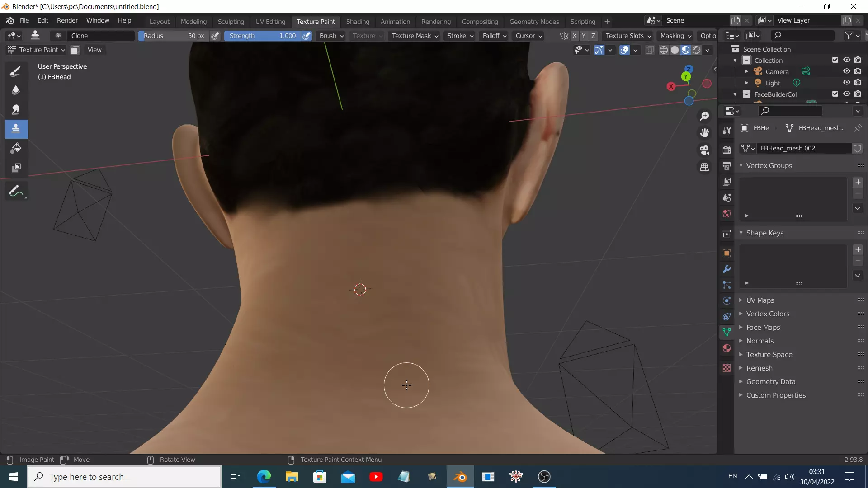
Task: Switch to the Shading workspace tab
Action: [358, 22]
